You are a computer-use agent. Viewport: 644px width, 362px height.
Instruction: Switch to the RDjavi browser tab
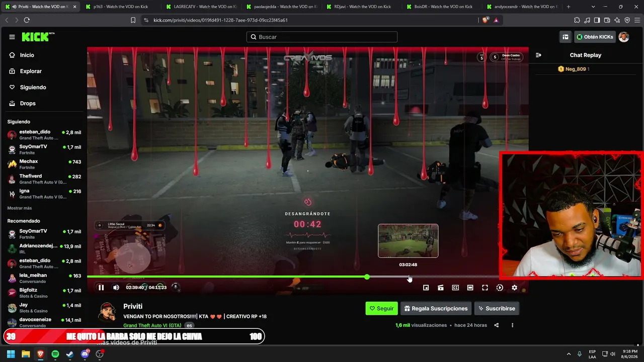(361, 7)
